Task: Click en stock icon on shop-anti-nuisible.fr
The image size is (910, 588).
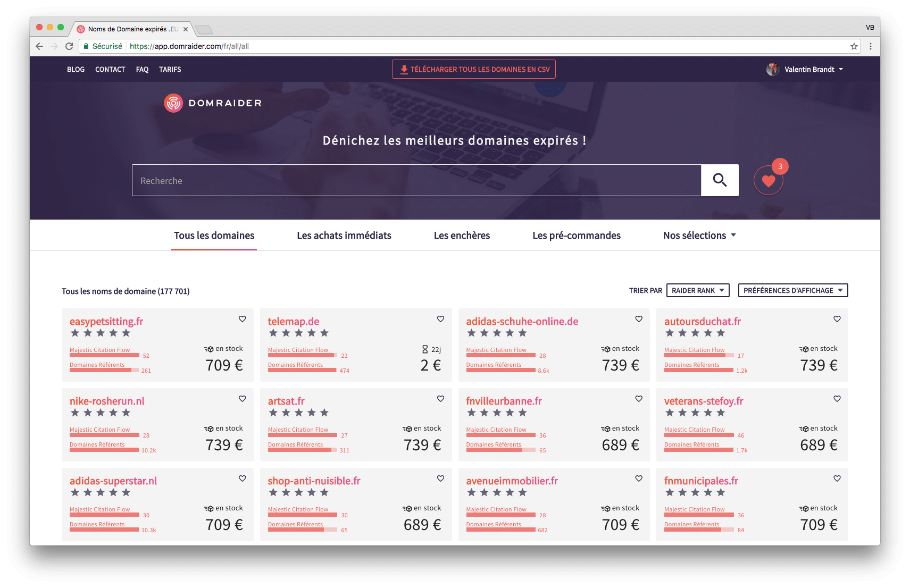Action: tap(407, 508)
